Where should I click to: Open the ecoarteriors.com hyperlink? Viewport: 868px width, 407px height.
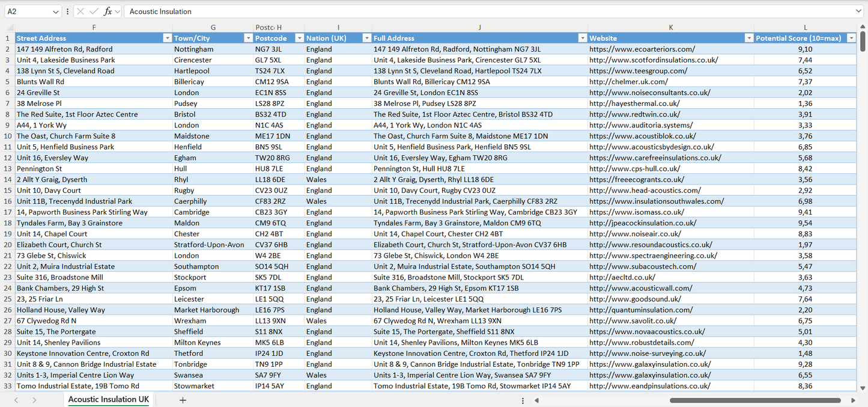coord(640,49)
